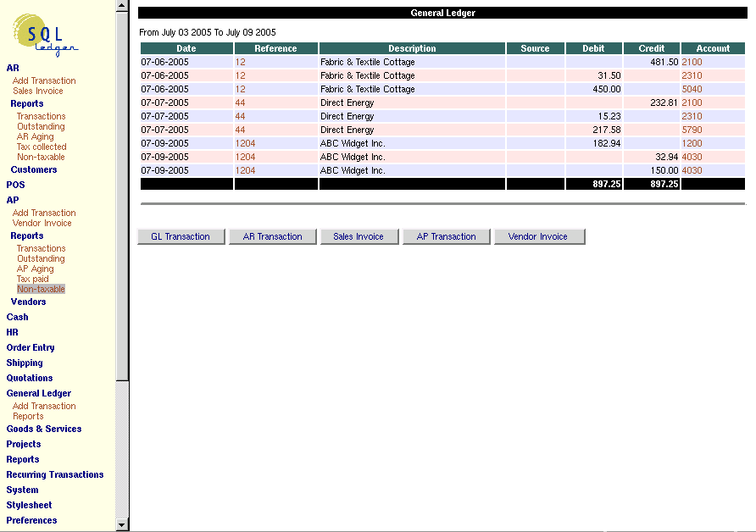Viewport: 756px width, 532px height.
Task: Select the POS menu entry
Action: coord(15,184)
